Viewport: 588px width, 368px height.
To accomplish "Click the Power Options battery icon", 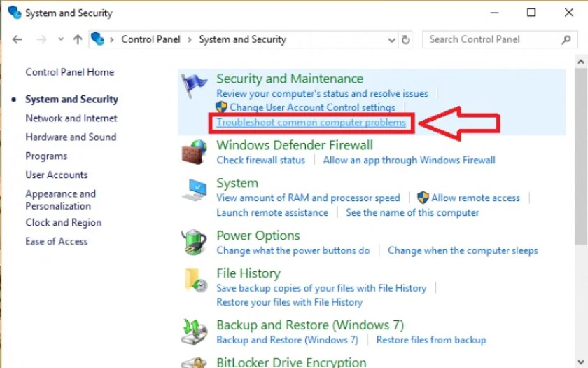I will 195,243.
